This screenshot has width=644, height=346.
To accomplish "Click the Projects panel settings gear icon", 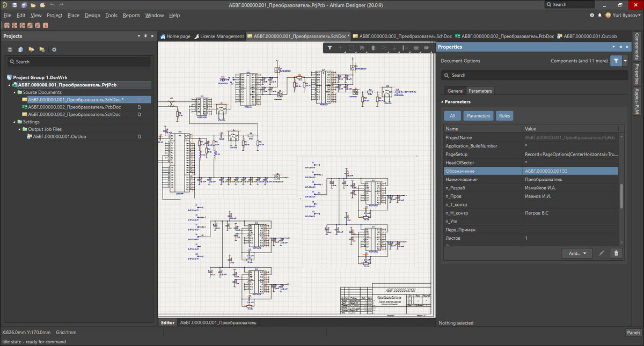I will click(54, 49).
